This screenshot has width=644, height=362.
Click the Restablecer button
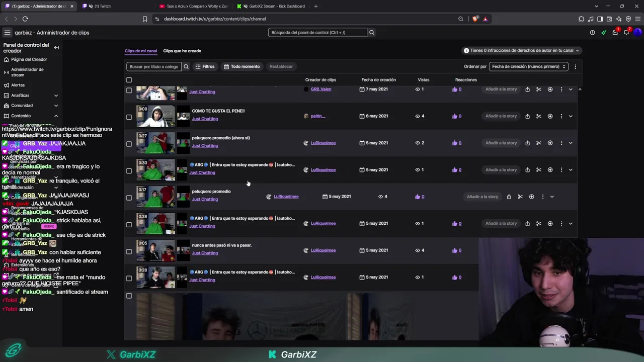281,66
